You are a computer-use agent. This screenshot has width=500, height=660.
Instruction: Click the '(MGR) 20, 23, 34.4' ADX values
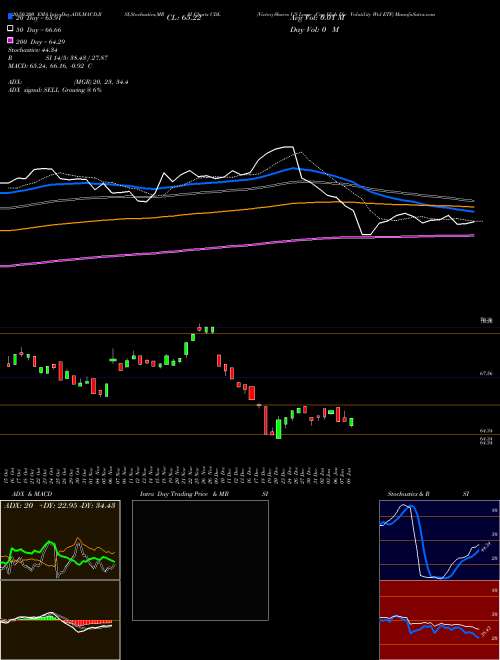(x=100, y=82)
